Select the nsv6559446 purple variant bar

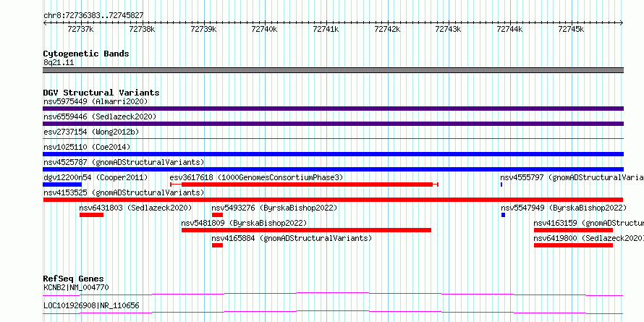click(x=333, y=124)
